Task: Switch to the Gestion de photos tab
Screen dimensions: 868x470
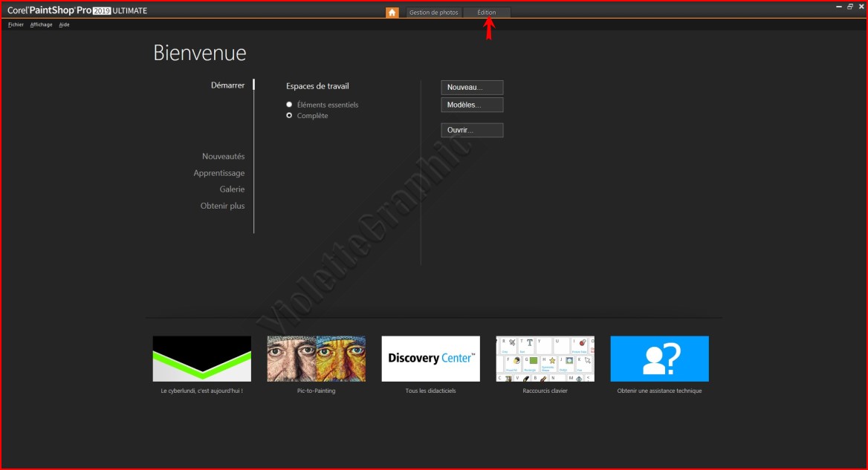Action: point(434,13)
